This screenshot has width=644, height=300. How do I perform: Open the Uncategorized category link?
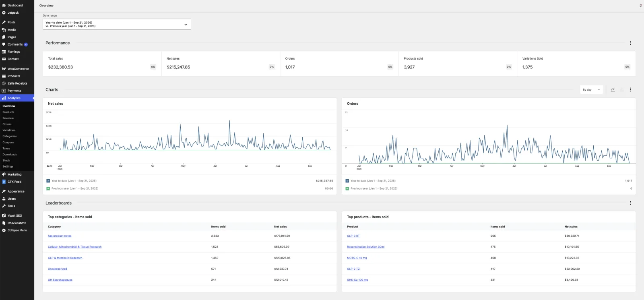(58, 269)
